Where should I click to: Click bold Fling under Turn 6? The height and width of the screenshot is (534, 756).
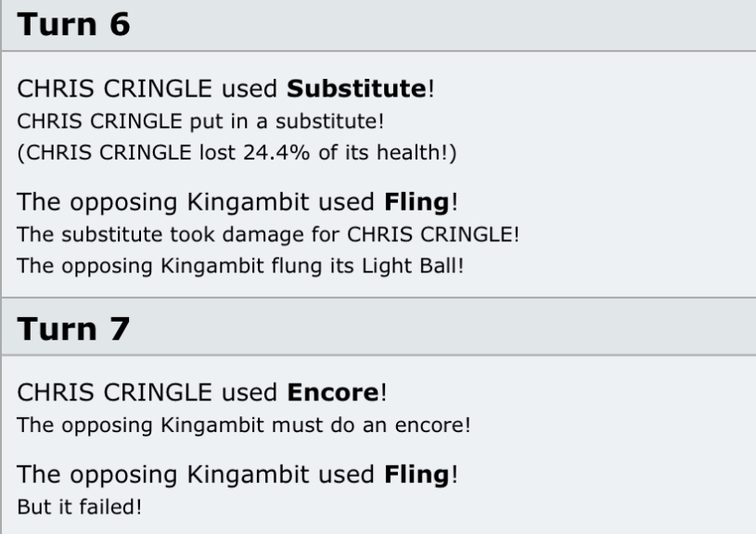point(416,202)
